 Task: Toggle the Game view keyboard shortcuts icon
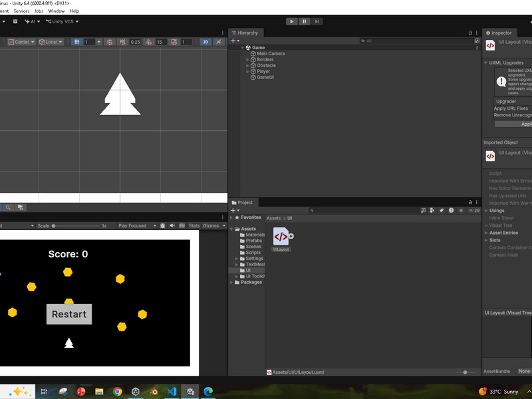pyautogui.click(x=182, y=225)
